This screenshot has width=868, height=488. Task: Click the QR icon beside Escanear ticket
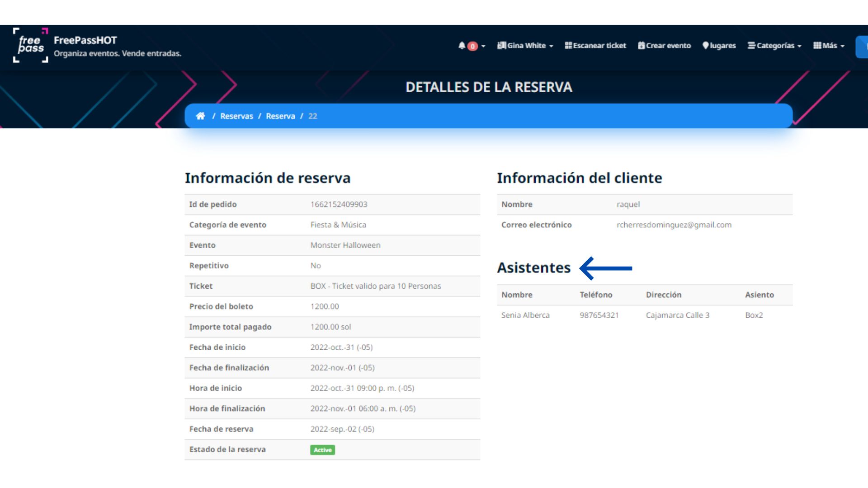click(x=568, y=45)
